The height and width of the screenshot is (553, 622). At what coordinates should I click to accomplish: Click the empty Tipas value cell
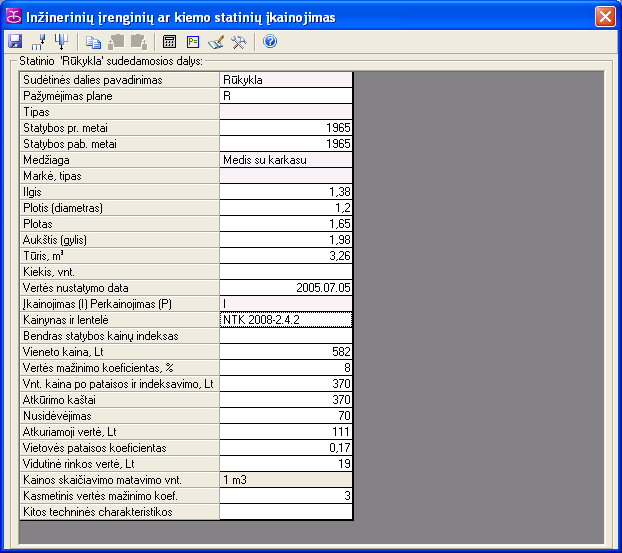click(x=286, y=112)
